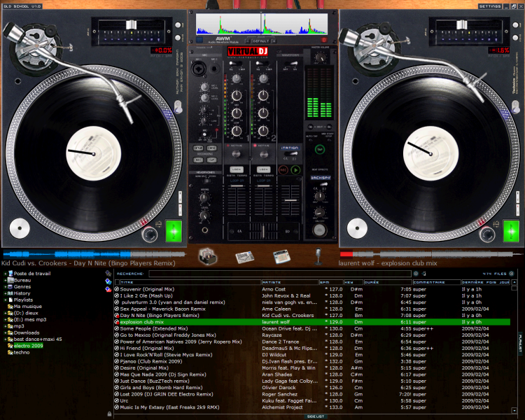Adjust the crossfader between A and B
525x420 pixels.
(263, 231)
